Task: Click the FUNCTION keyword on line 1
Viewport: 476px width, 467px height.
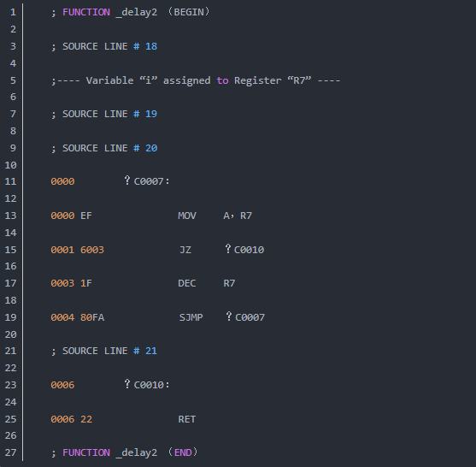Action: [x=86, y=12]
